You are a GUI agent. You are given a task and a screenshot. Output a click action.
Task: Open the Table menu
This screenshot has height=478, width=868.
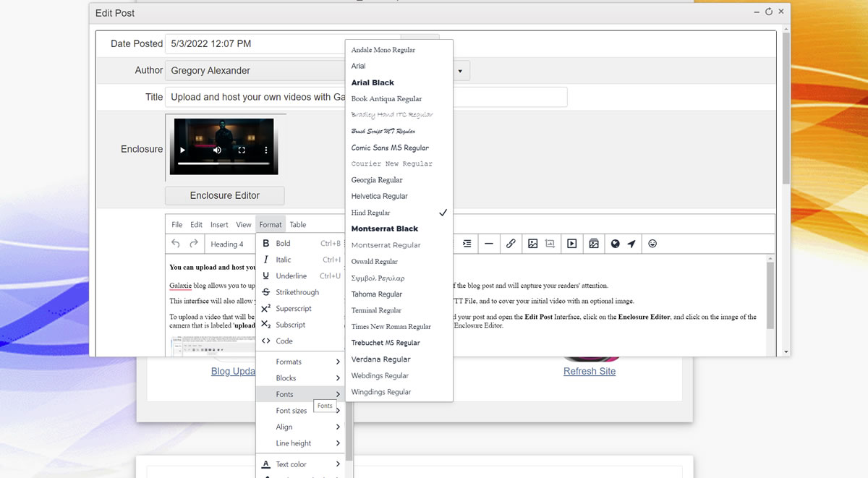[x=298, y=225]
